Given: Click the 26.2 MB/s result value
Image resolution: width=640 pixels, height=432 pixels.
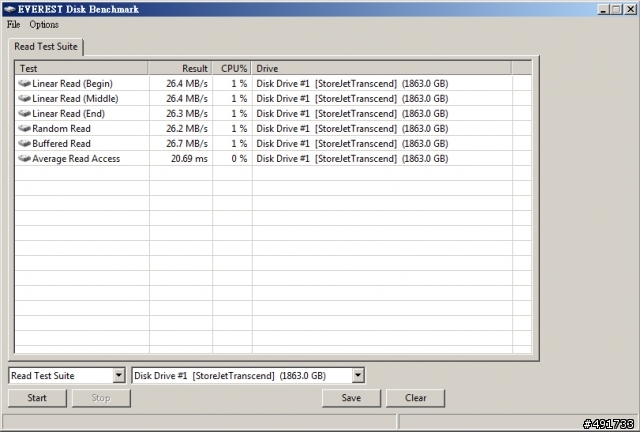Looking at the screenshot, I should tap(187, 129).
